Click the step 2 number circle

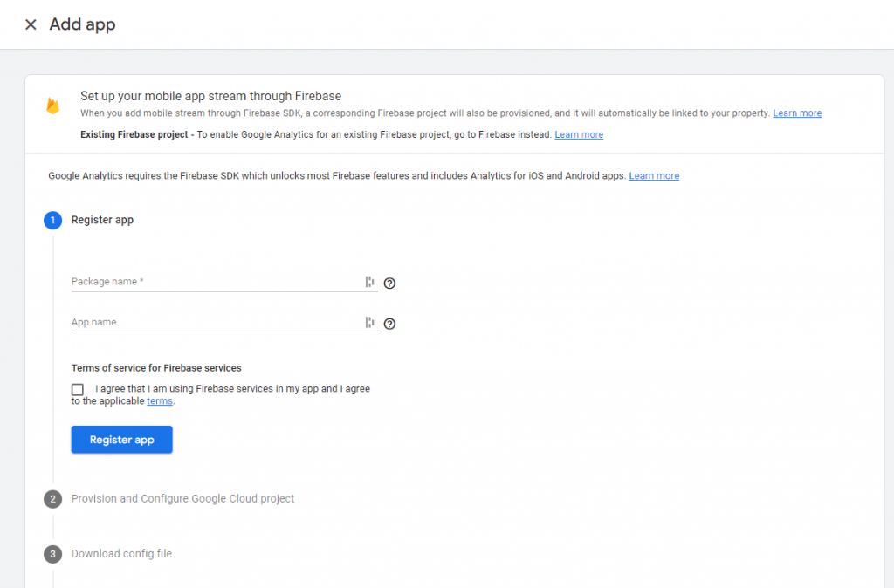53,499
